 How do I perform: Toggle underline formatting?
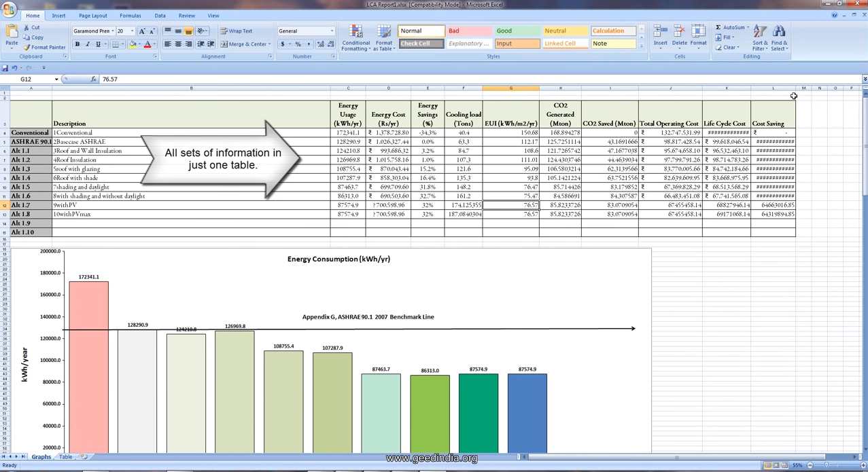coord(97,43)
